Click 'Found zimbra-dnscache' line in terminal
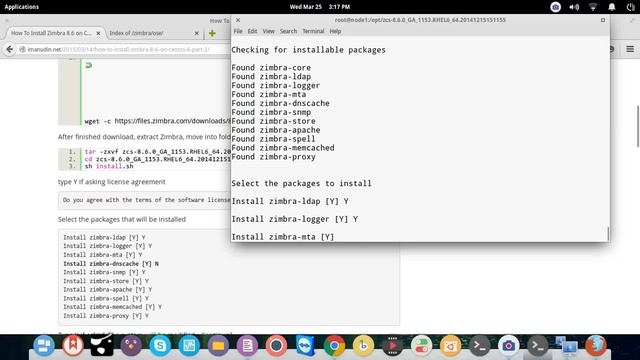Image resolution: width=640 pixels, height=360 pixels. click(280, 103)
